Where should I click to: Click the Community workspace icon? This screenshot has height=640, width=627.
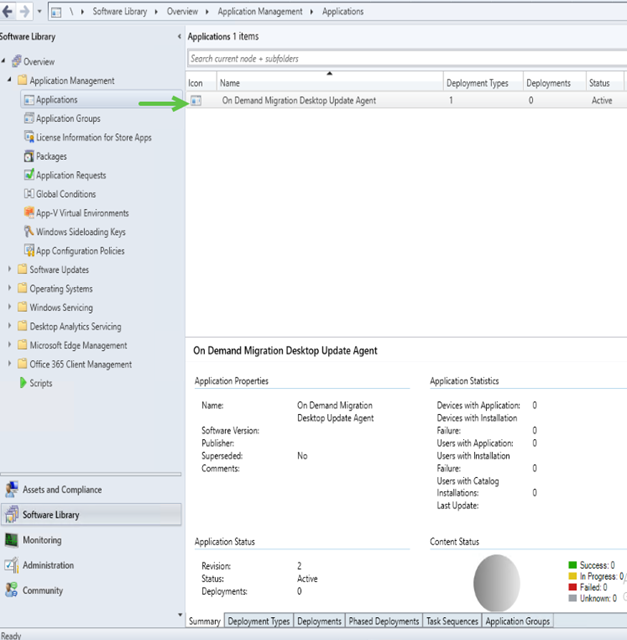coord(11,590)
